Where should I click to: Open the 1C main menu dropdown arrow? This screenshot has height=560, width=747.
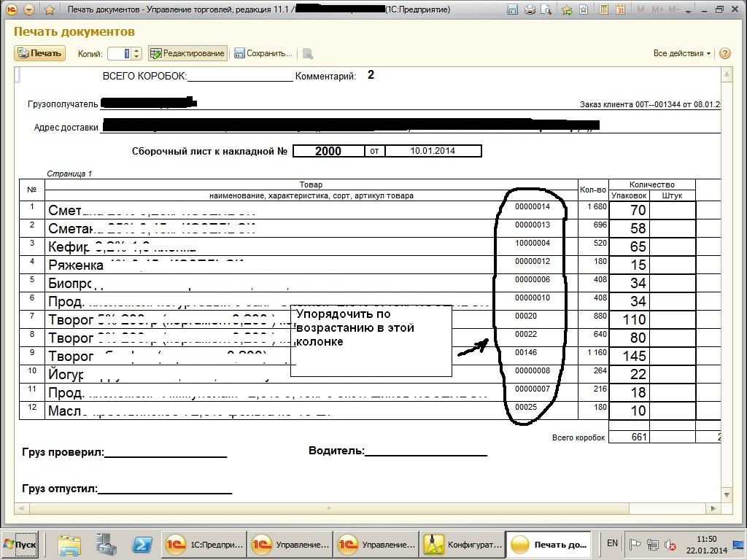click(29, 9)
